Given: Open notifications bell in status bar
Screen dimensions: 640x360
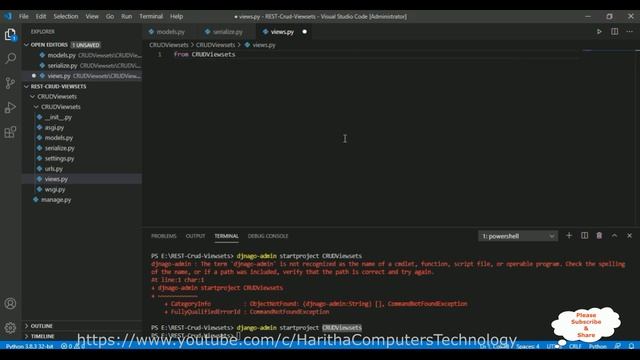Looking at the screenshot, I should [631, 346].
